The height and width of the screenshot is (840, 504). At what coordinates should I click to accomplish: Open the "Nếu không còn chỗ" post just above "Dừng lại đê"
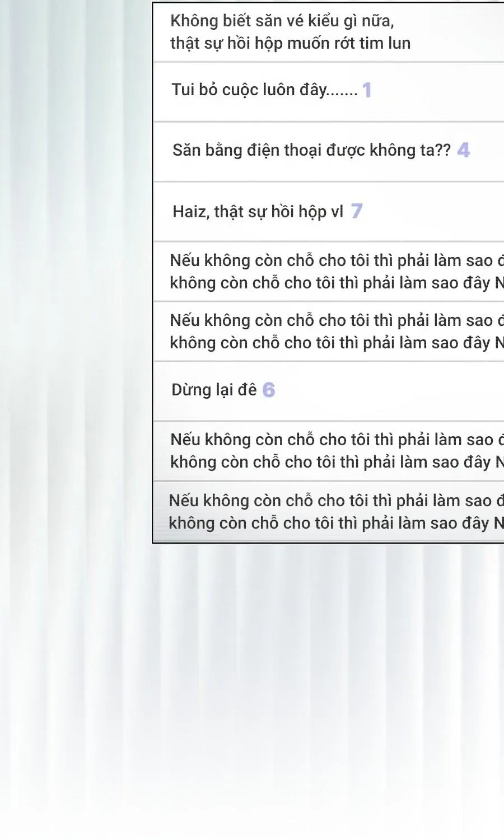329,332
